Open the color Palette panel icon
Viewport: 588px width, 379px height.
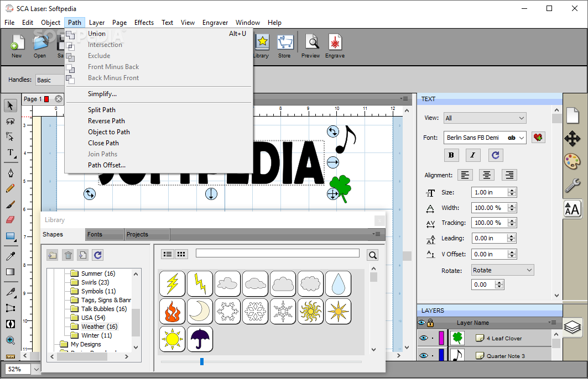pos(573,161)
